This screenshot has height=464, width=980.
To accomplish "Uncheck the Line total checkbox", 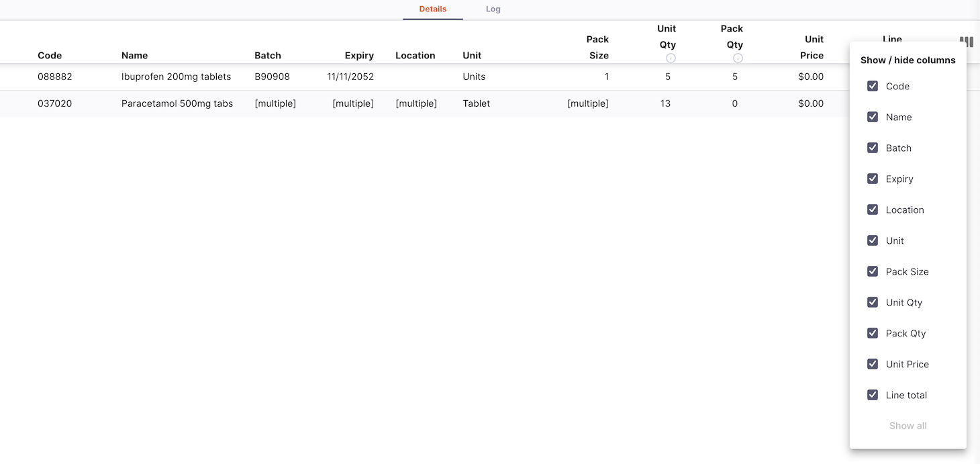I will tap(873, 395).
